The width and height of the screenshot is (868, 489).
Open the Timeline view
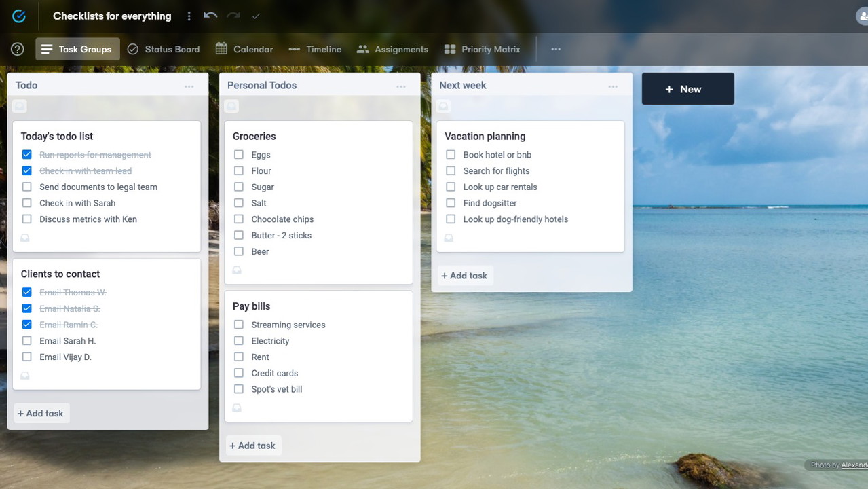315,49
